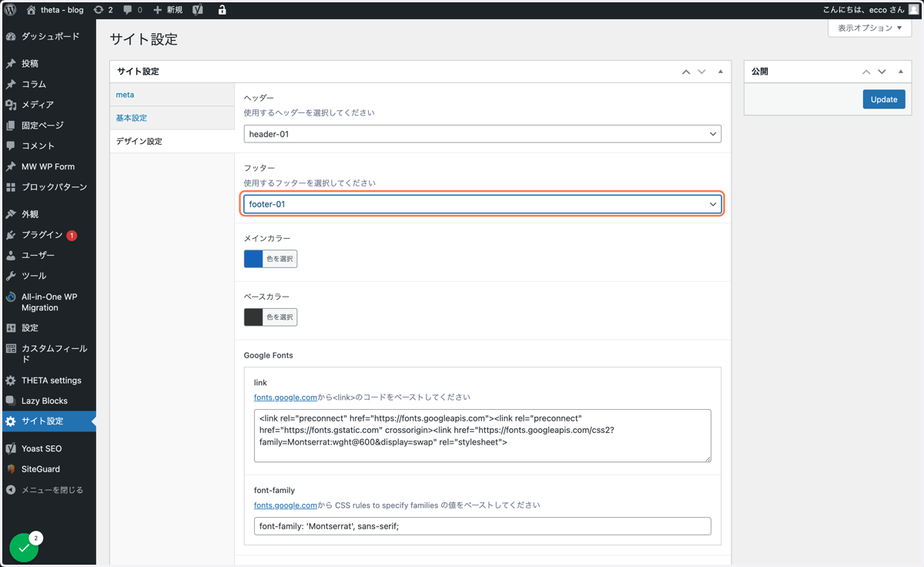Expand the 表示オプション panel
The image size is (924, 567).
(869, 28)
